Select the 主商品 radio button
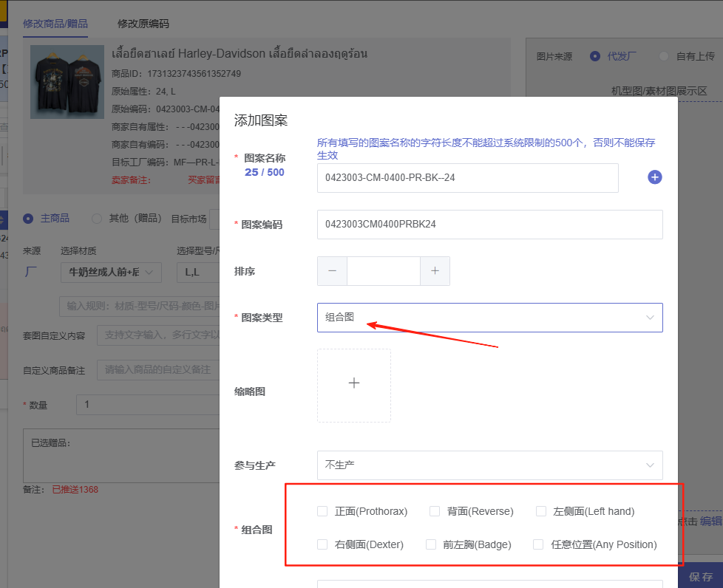The width and height of the screenshot is (723, 588). pyautogui.click(x=28, y=218)
